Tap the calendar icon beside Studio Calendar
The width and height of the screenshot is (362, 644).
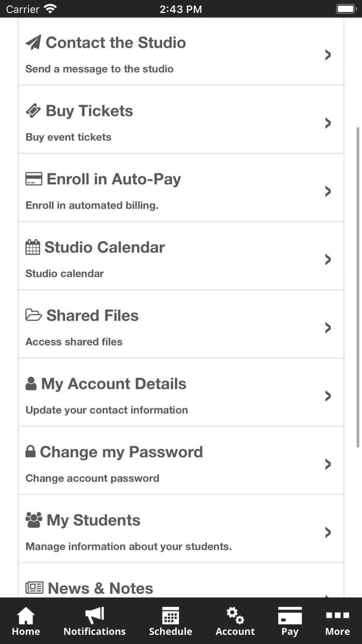tap(33, 247)
